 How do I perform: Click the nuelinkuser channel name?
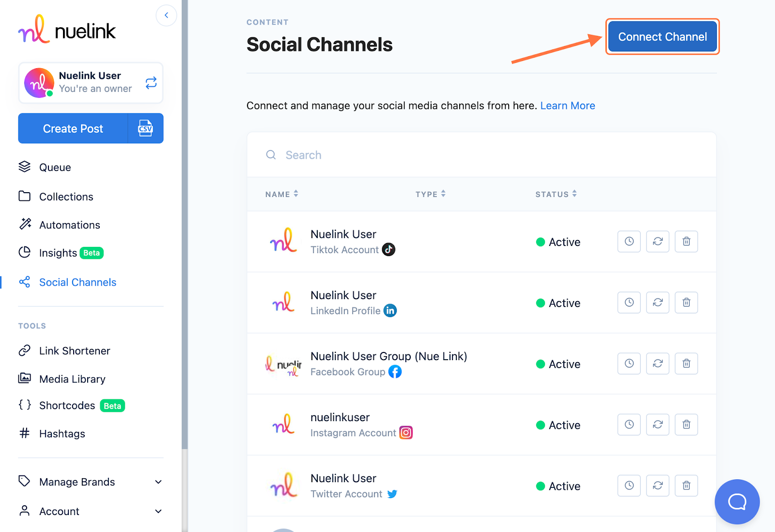[340, 417]
